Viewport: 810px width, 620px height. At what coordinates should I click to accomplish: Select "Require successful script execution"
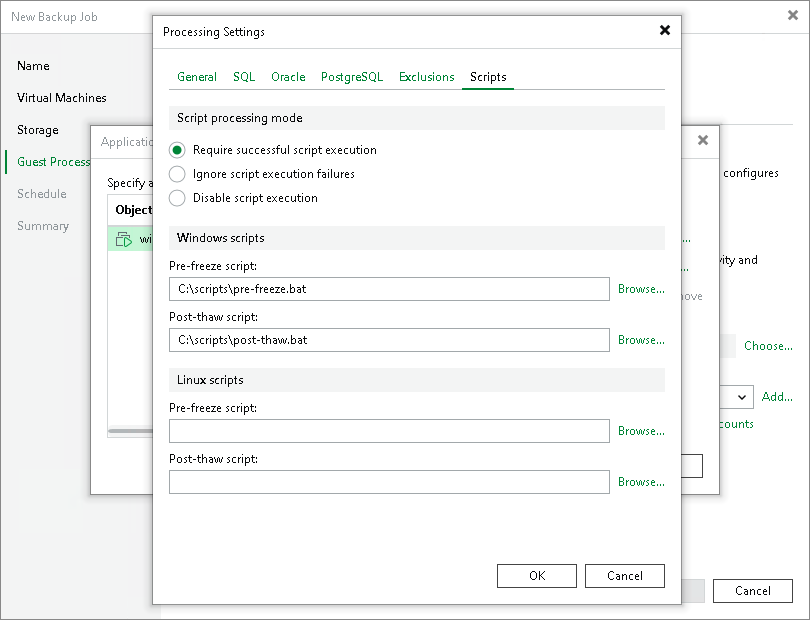pyautogui.click(x=175, y=150)
